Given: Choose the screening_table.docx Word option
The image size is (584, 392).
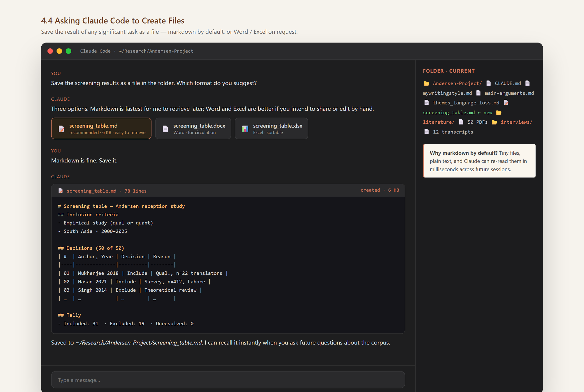Looking at the screenshot, I should (193, 128).
